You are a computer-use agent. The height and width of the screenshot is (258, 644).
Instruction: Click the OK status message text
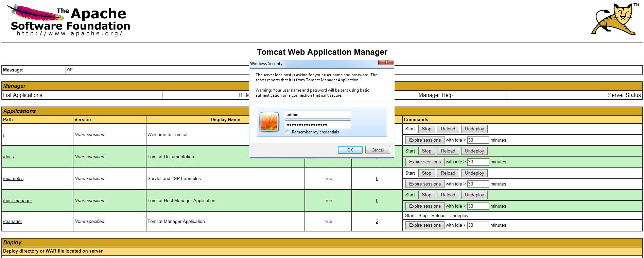[x=70, y=70]
